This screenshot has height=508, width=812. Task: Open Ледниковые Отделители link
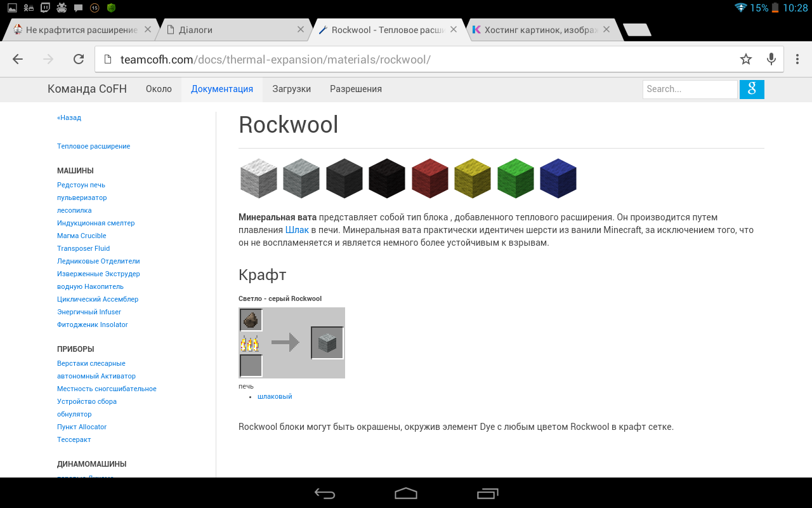click(x=98, y=261)
